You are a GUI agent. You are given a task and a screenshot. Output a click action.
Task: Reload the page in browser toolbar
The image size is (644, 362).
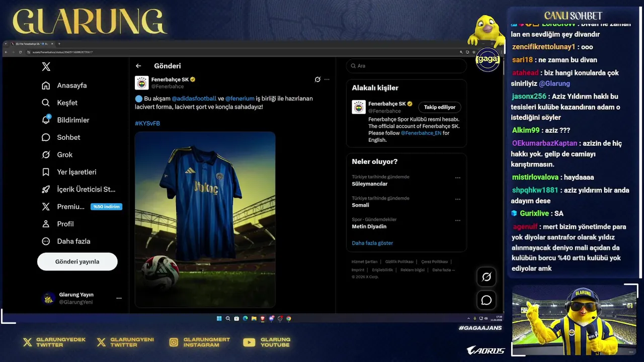pos(20,52)
